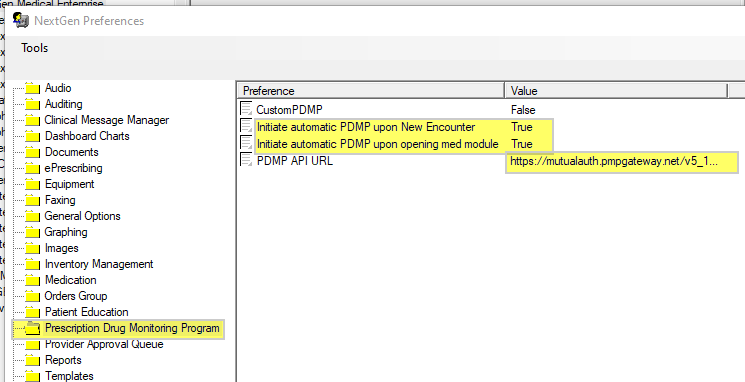This screenshot has width=745, height=382.
Task: Select the CustomPDMP preference row
Action: 289,110
